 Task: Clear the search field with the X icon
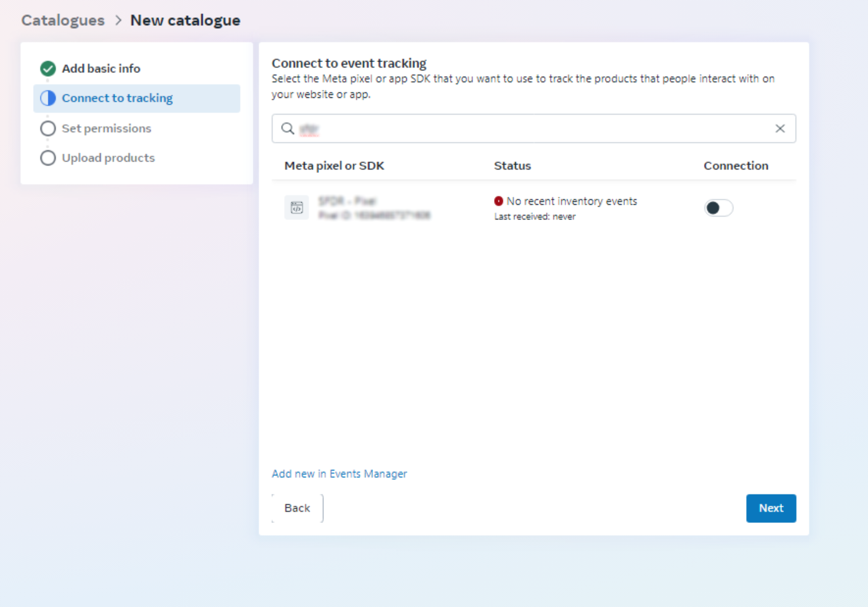pyautogui.click(x=780, y=128)
